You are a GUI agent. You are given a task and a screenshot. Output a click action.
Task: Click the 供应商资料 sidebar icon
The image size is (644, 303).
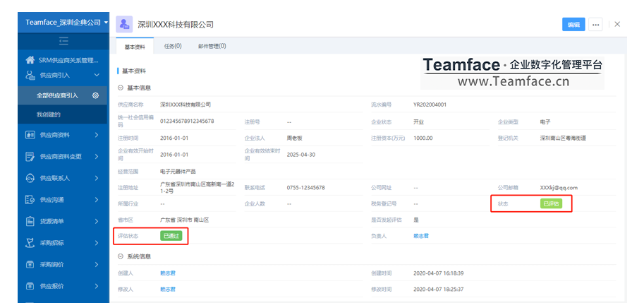point(30,135)
